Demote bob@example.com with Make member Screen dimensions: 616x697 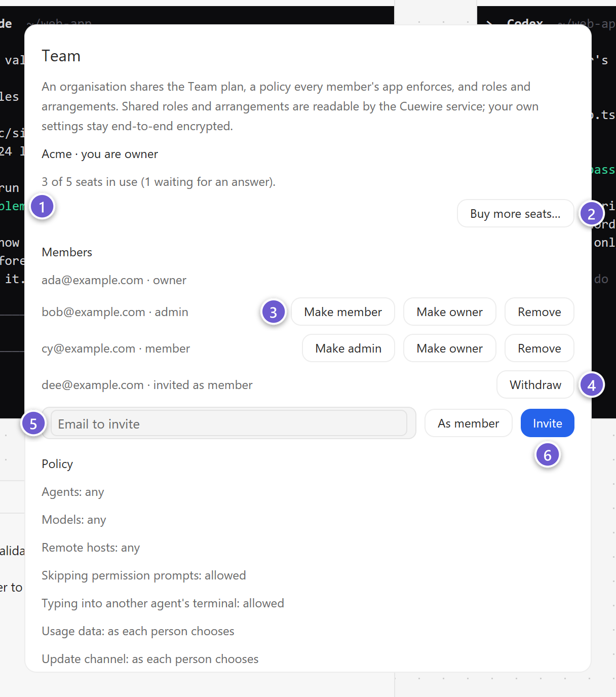(x=343, y=312)
